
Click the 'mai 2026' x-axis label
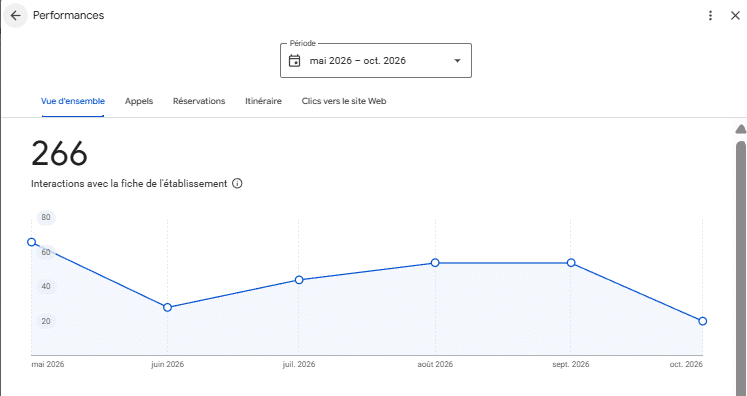coord(48,365)
